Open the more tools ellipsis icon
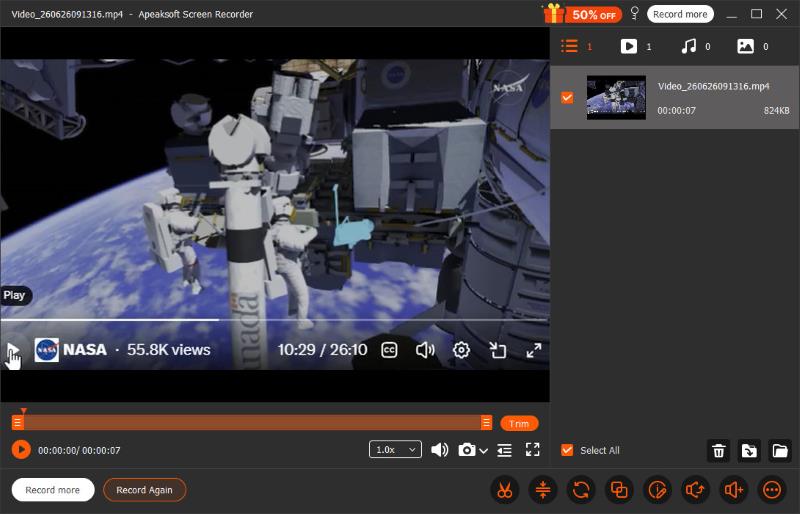The image size is (800, 514). (x=771, y=490)
